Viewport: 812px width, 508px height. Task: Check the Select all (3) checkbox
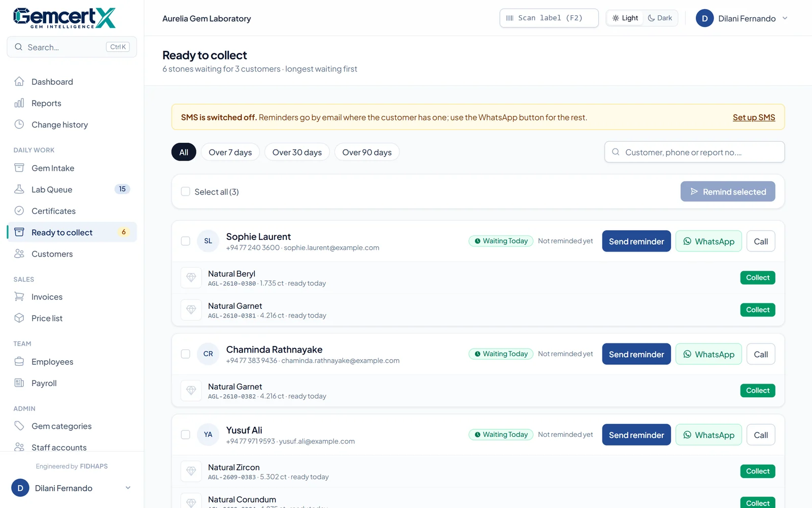[186, 192]
